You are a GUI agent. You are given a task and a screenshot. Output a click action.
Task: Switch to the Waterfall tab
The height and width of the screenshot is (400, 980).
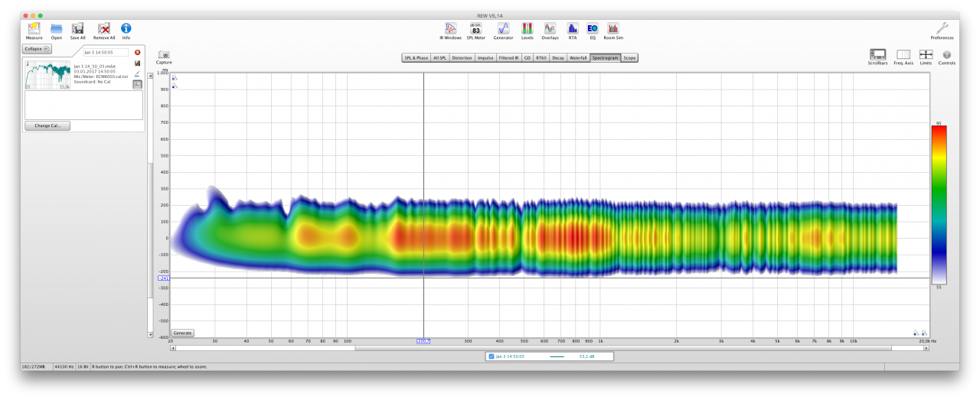pos(578,58)
